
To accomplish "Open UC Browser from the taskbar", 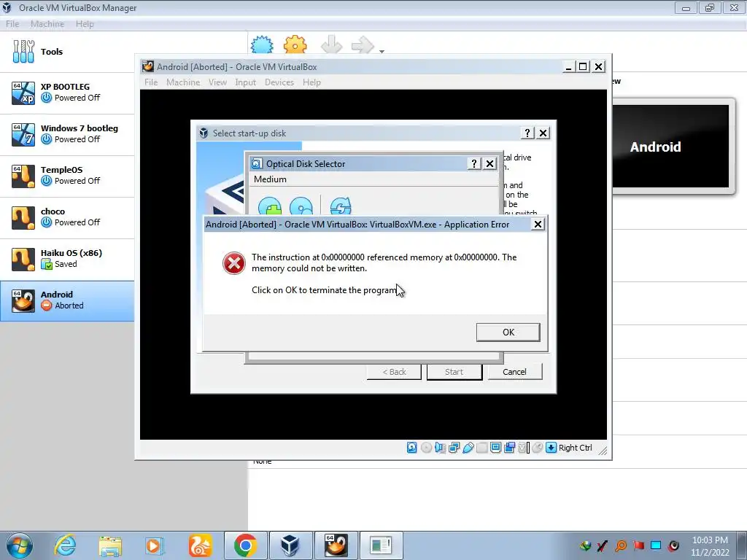I will coord(200,545).
